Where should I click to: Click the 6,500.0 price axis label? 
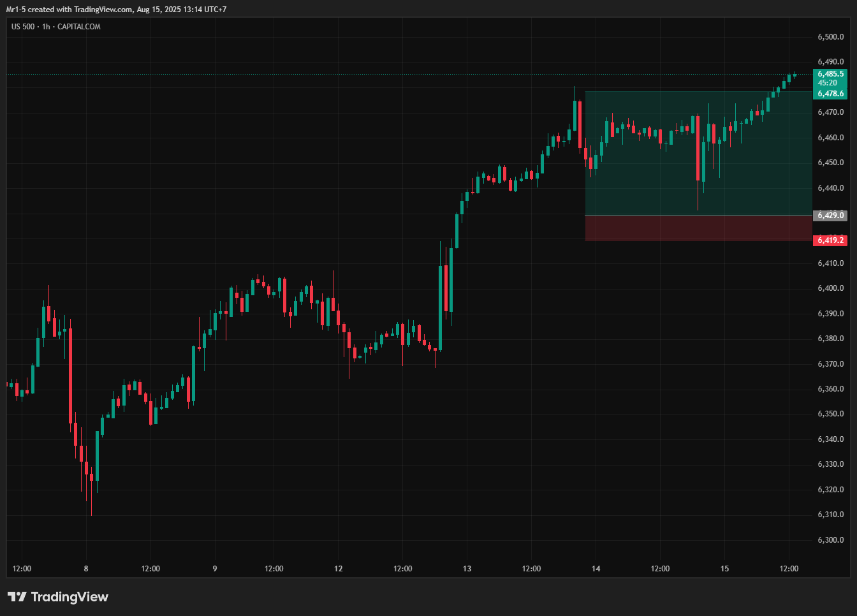coord(830,37)
